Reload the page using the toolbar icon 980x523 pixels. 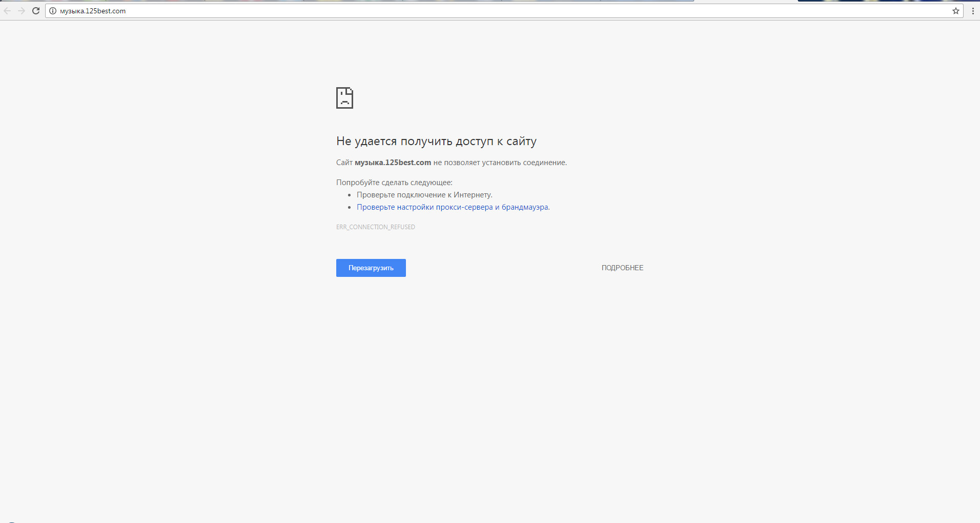click(36, 11)
